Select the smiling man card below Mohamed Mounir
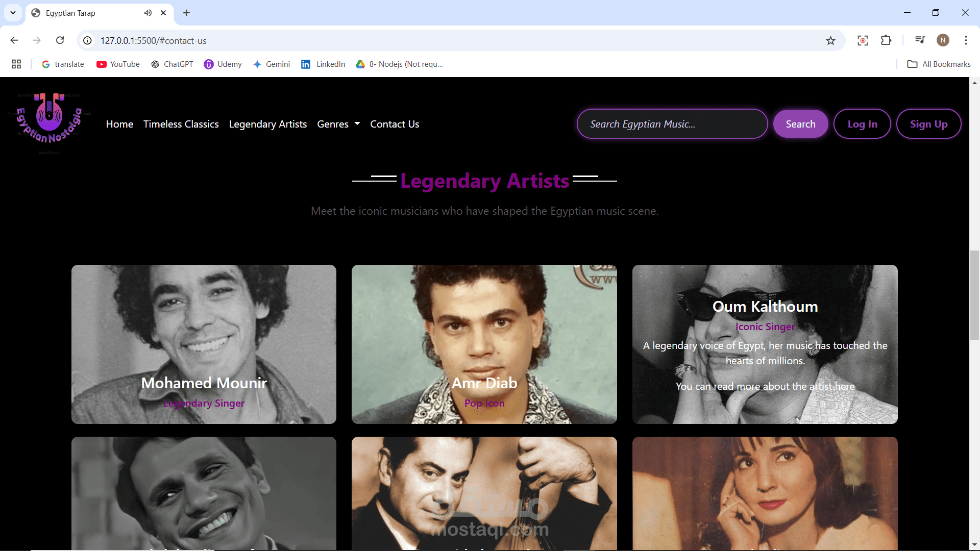 click(204, 493)
